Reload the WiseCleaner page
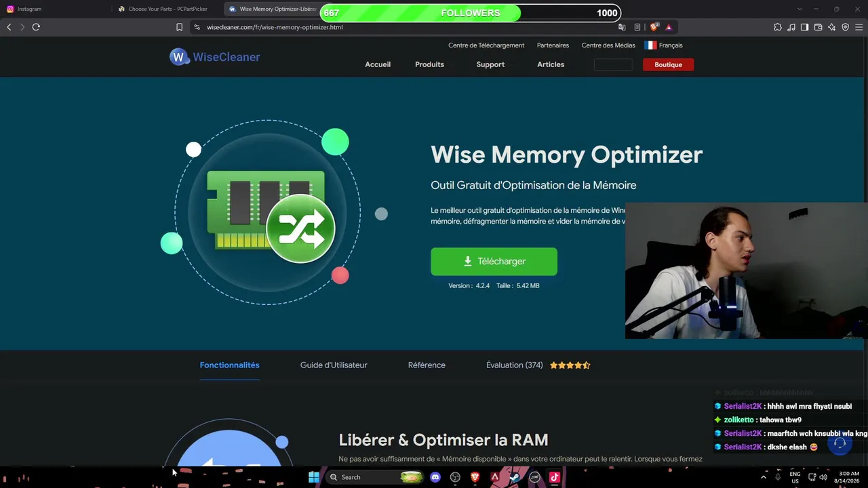 pos(36,27)
